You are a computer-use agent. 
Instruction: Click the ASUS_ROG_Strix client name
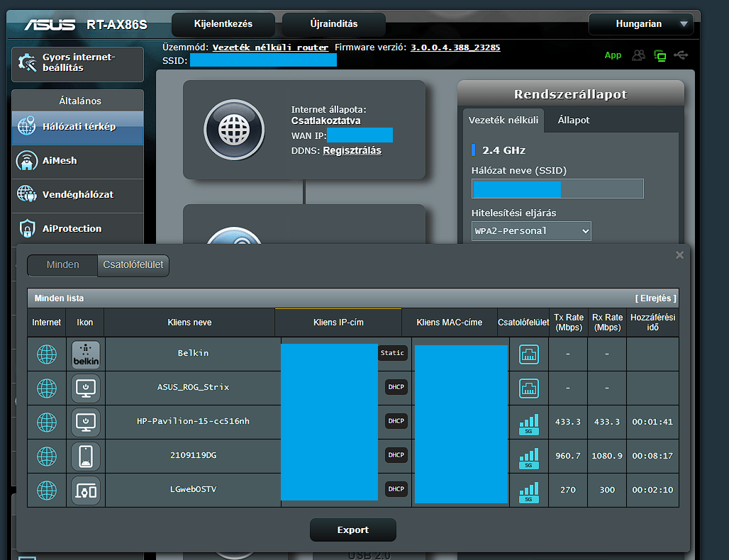(x=193, y=387)
